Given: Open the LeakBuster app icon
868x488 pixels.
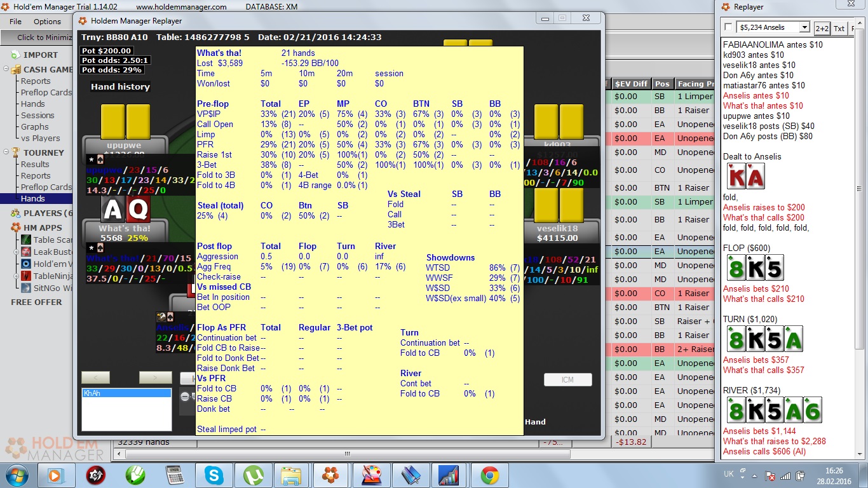Looking at the screenshot, I should [x=26, y=252].
